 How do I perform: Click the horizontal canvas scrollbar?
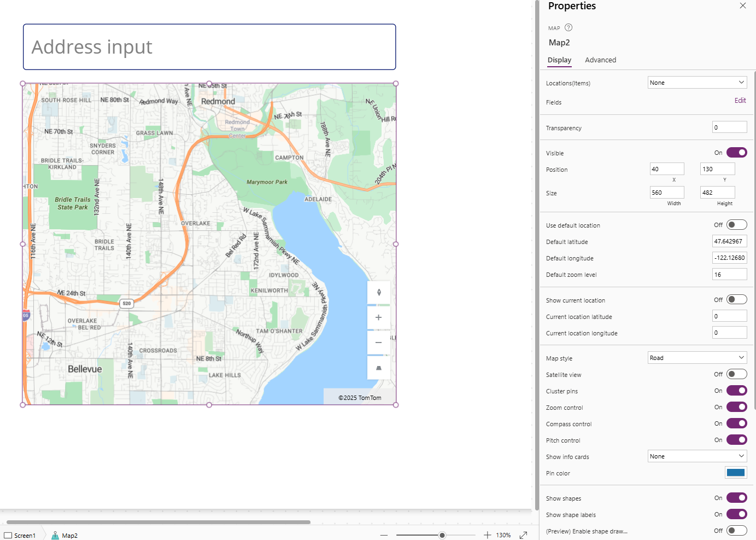tap(159, 522)
